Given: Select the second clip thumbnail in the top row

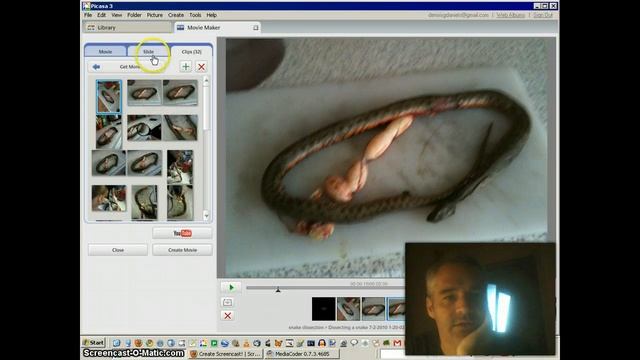Looking at the screenshot, I should (144, 93).
